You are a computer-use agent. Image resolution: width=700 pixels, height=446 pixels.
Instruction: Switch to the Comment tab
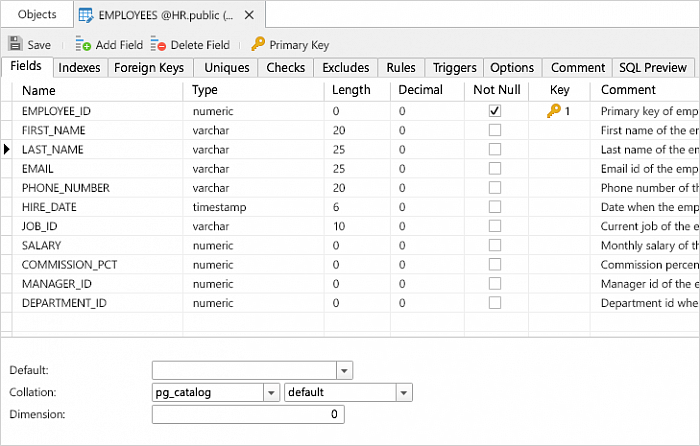[x=578, y=68]
